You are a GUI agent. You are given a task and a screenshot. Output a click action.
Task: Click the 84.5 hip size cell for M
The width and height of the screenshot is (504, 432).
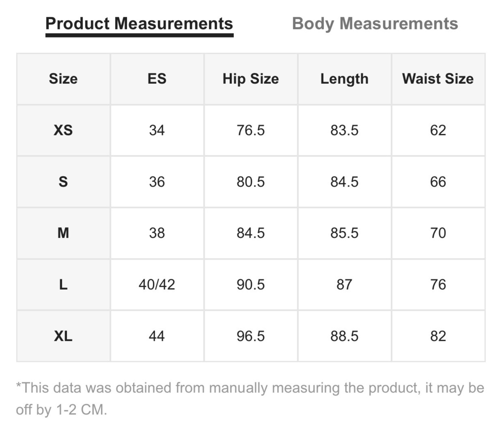(251, 233)
